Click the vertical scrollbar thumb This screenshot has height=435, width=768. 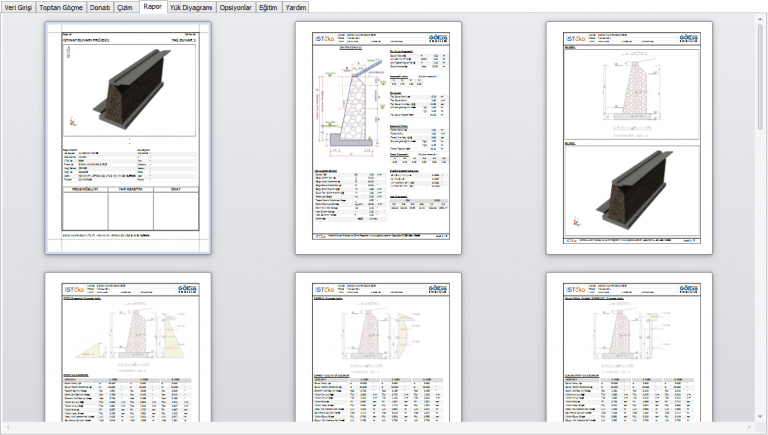tap(761, 76)
